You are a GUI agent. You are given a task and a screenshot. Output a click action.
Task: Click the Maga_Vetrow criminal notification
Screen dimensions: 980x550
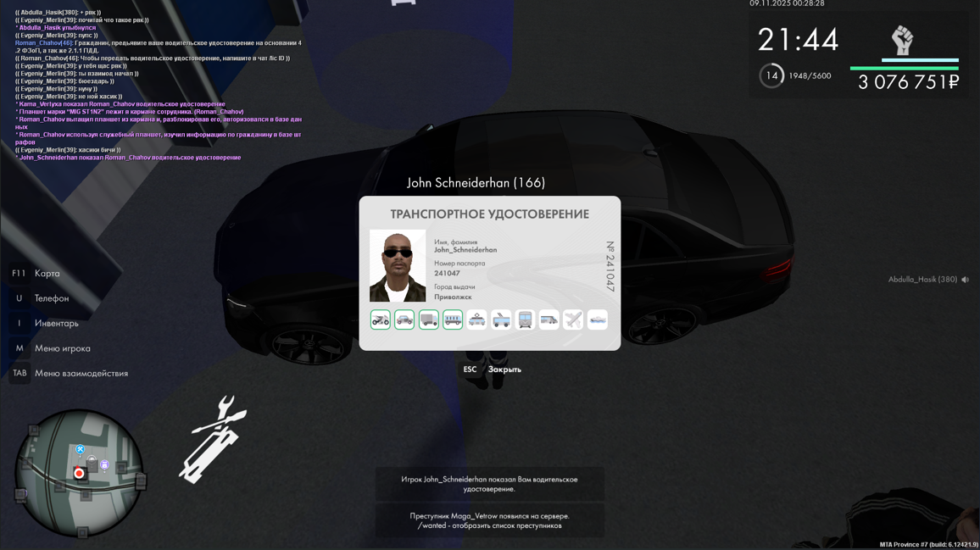(489, 520)
